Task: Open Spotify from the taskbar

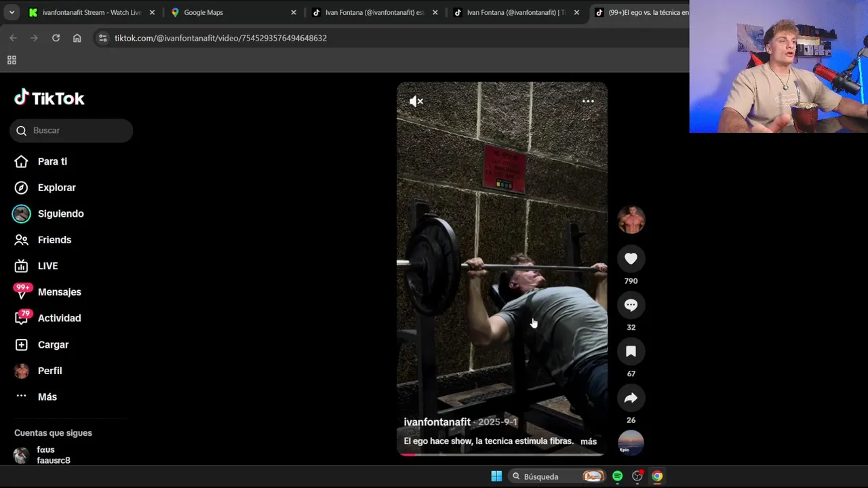Action: pyautogui.click(x=617, y=476)
